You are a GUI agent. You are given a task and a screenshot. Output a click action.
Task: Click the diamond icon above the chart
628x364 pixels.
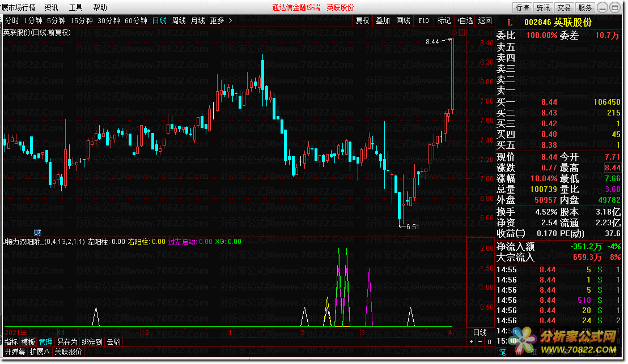click(x=454, y=32)
